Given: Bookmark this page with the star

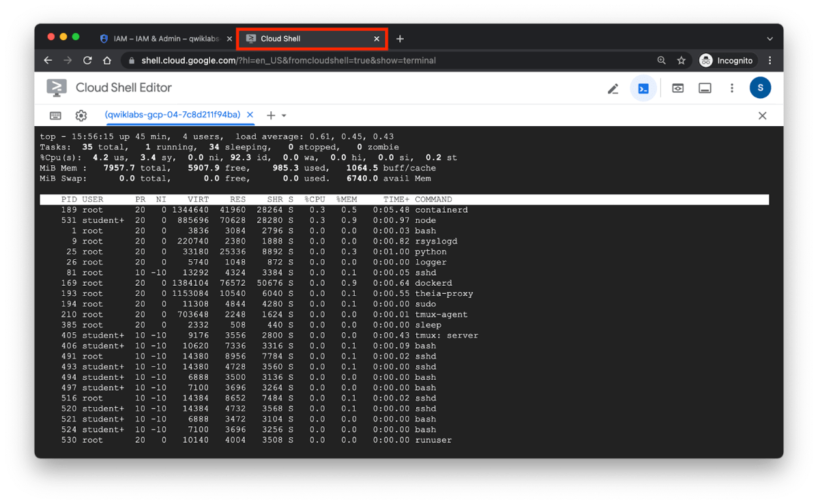Looking at the screenshot, I should coord(682,61).
